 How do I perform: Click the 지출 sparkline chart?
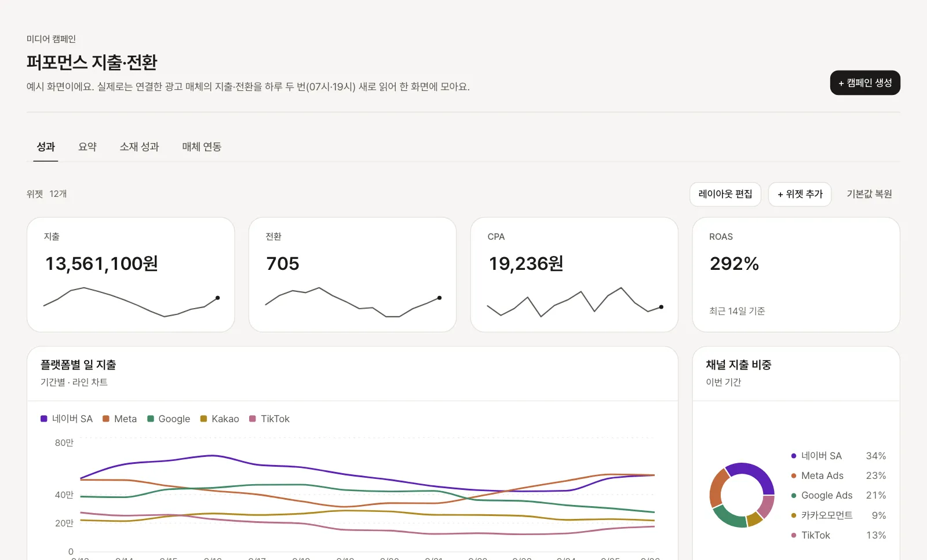(131, 302)
